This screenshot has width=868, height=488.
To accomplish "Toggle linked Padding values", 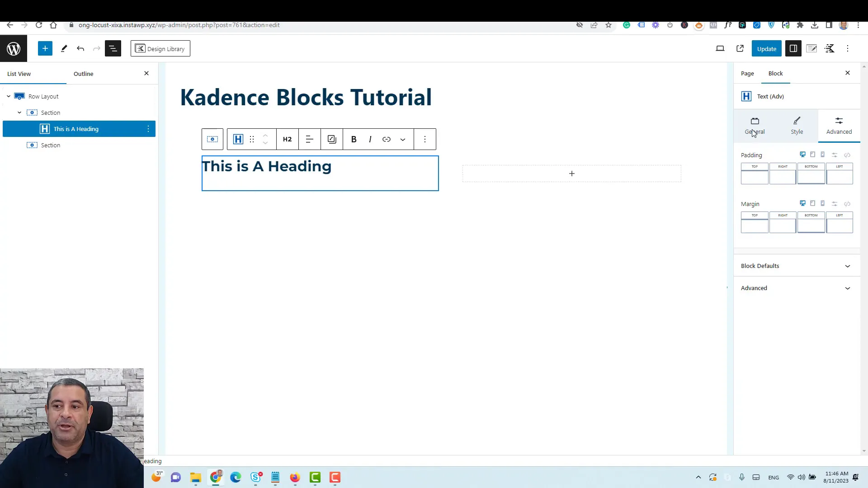I will click(x=847, y=155).
